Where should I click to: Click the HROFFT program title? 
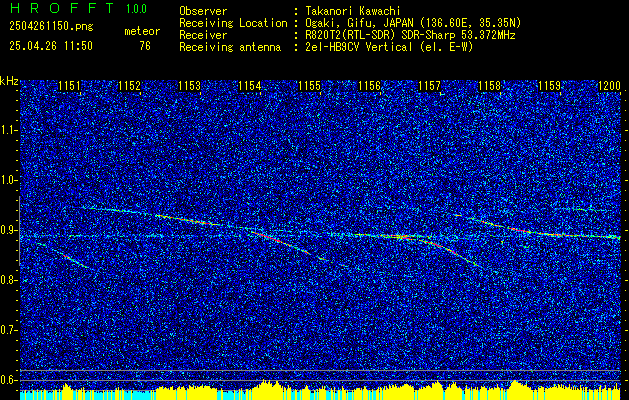pos(62,8)
